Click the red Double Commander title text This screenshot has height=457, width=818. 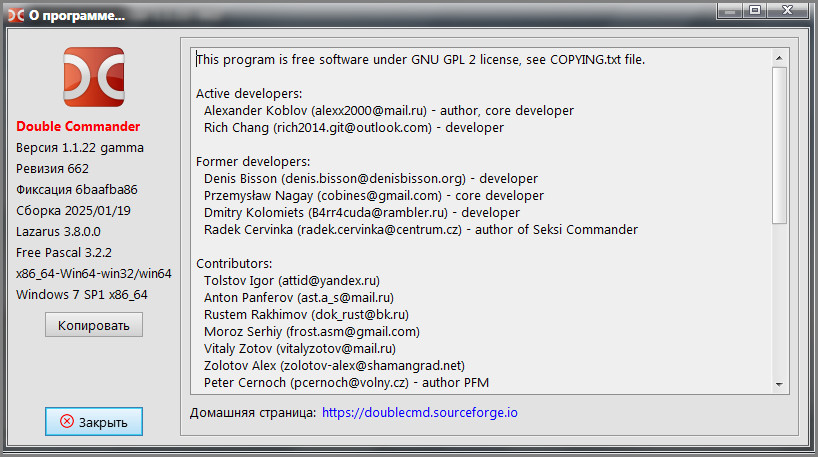(78, 126)
